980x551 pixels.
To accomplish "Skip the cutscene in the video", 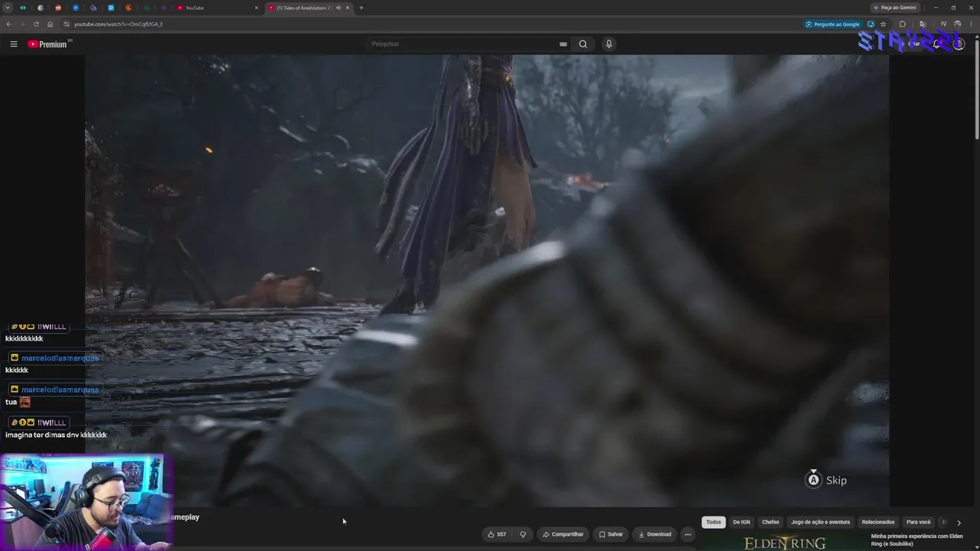I will click(826, 480).
